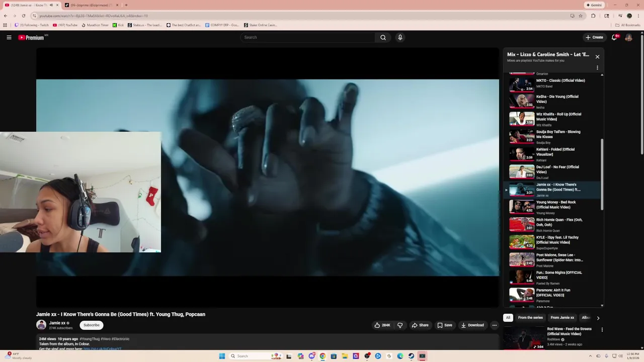Image resolution: width=644 pixels, height=362 pixels.
Task: Play MKTO - Classic from the mix
Action: click(552, 83)
